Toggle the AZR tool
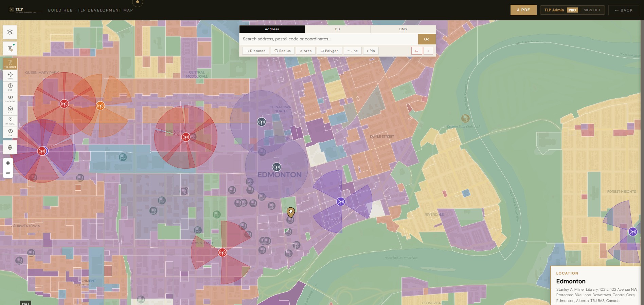The width and height of the screenshot is (644, 305). coord(10,110)
